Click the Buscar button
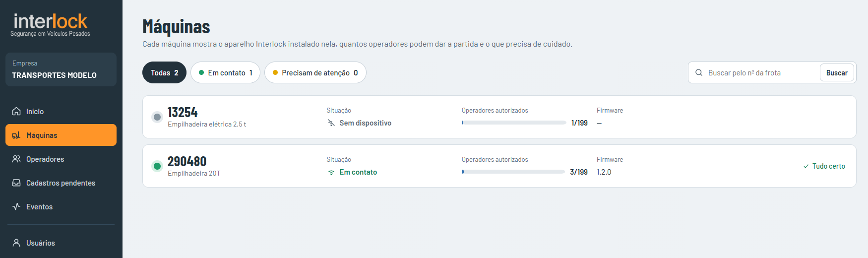Viewport: 868px width, 258px height. click(837, 72)
